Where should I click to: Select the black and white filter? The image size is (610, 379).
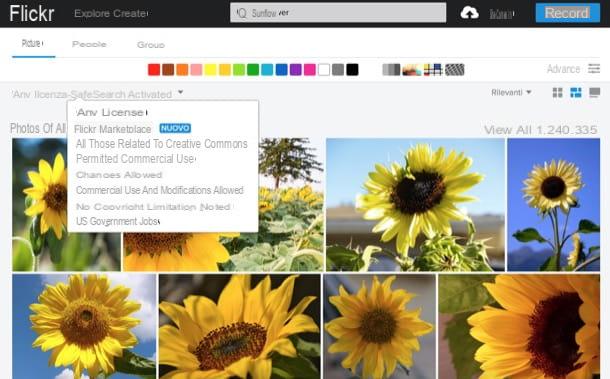point(391,70)
